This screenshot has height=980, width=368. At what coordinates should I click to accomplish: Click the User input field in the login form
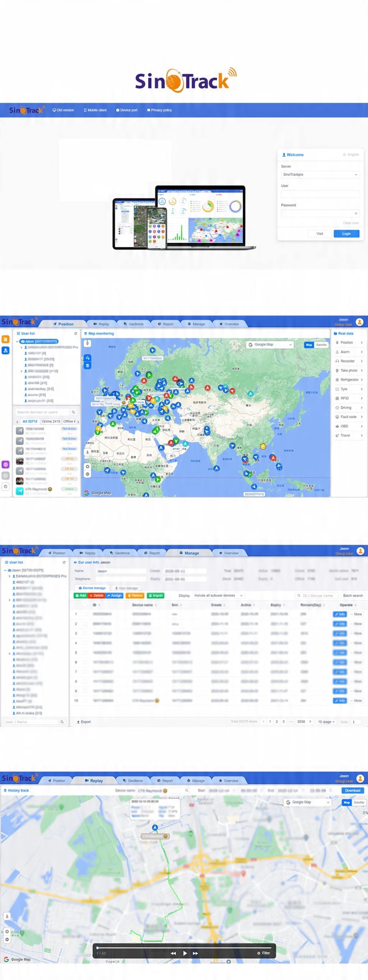point(320,194)
